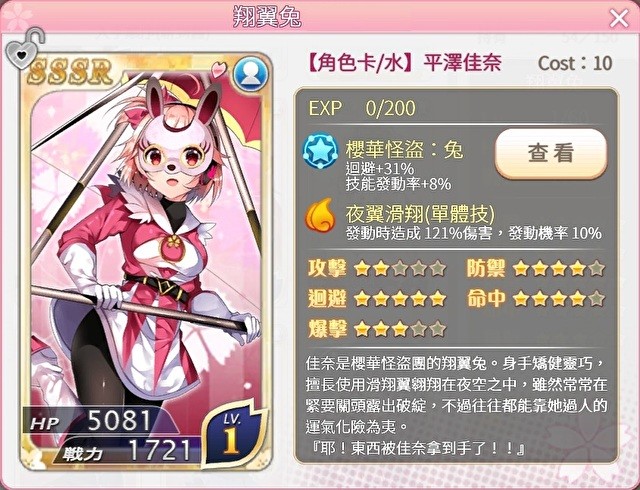Click the LV. 1 level badge
The image size is (640, 490).
pyautogui.click(x=233, y=434)
